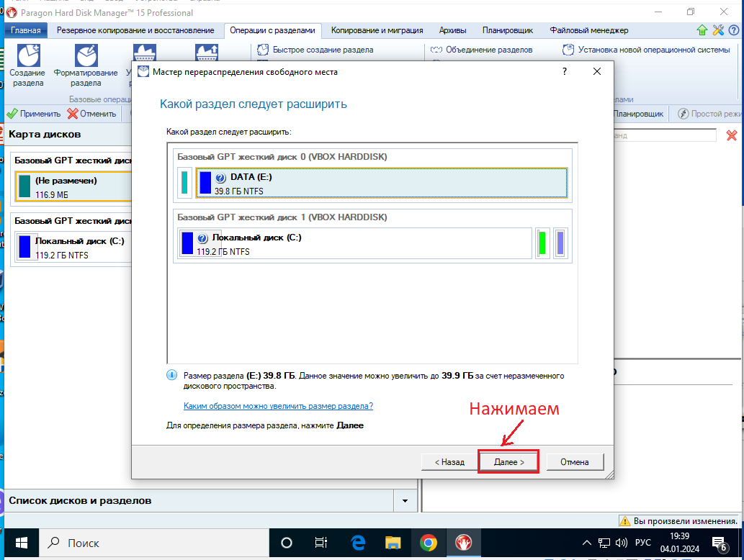Click the help icon on the DATA (E:) row
744x560 pixels.
pyautogui.click(x=220, y=178)
